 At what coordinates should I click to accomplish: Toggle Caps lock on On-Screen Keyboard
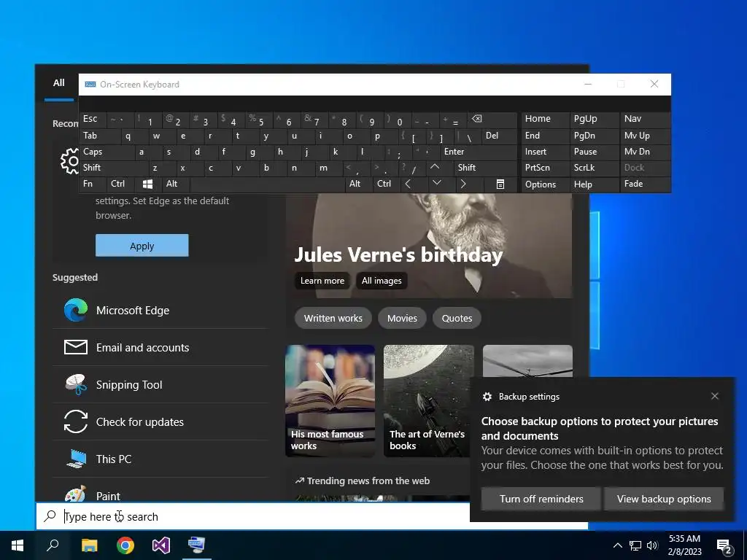(x=107, y=152)
